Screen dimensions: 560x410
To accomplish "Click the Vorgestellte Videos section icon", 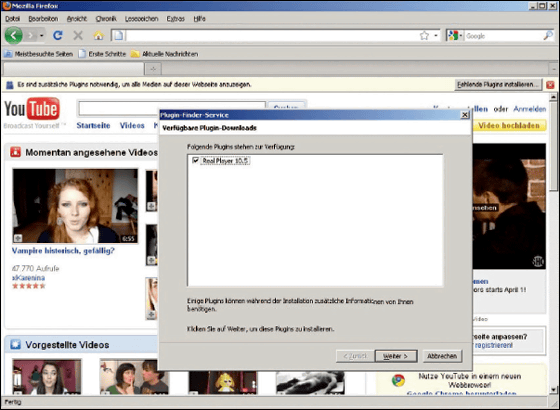I will coord(15,344).
